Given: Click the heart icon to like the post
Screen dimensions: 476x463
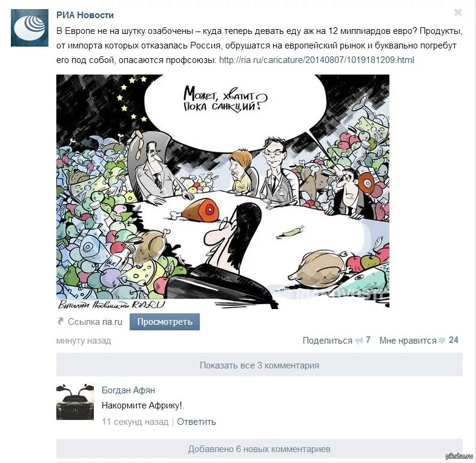Looking at the screenshot, I should click(x=442, y=341).
